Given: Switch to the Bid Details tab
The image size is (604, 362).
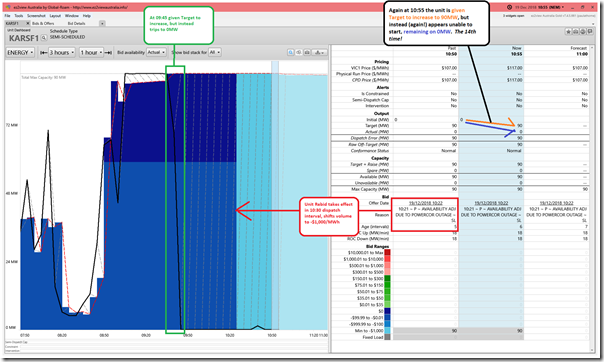Looking at the screenshot, I should click(x=76, y=23).
